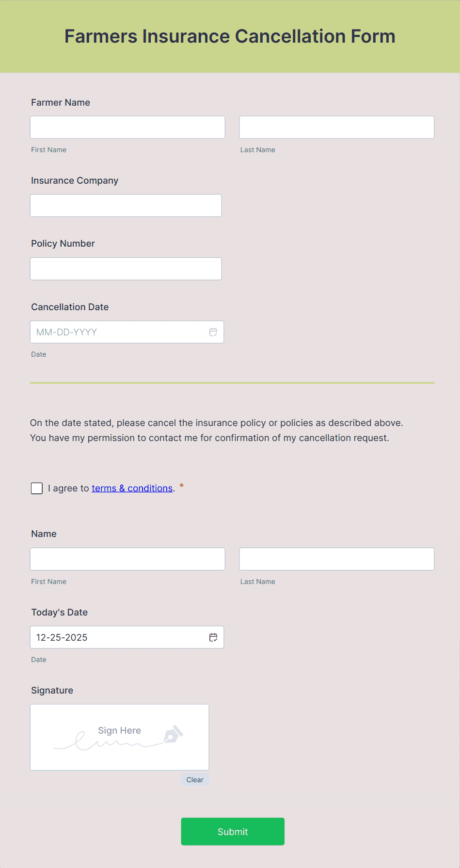Open the Cancellation Date calendar picker icon
Screen dimensions: 460x868
point(213,332)
